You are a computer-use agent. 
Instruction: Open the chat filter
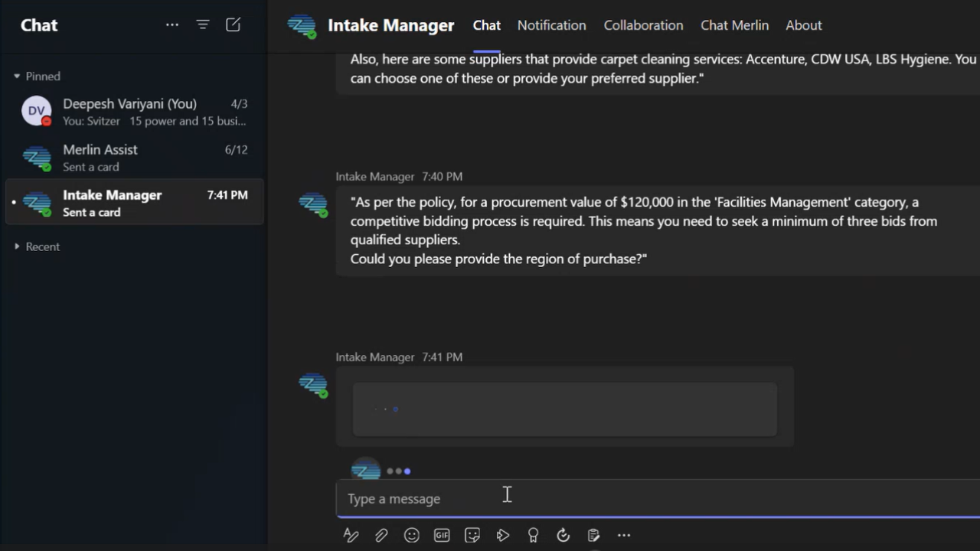[x=202, y=24]
